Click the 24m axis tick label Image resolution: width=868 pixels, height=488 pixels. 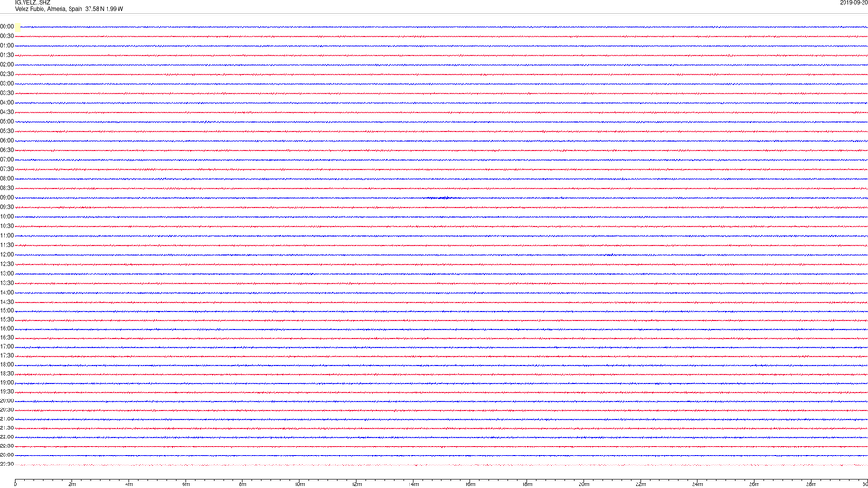click(697, 484)
